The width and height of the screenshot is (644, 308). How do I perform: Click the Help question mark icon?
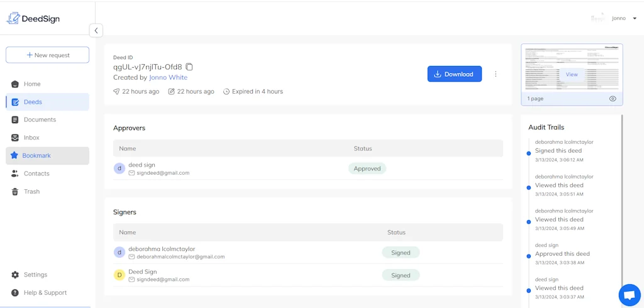click(15, 293)
